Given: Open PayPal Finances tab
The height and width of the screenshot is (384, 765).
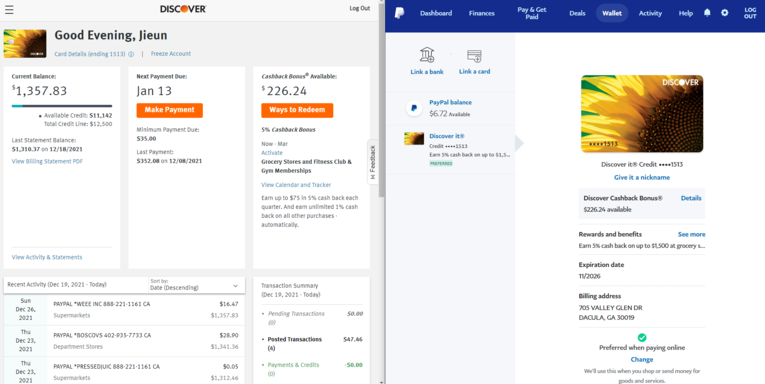Looking at the screenshot, I should 482,13.
